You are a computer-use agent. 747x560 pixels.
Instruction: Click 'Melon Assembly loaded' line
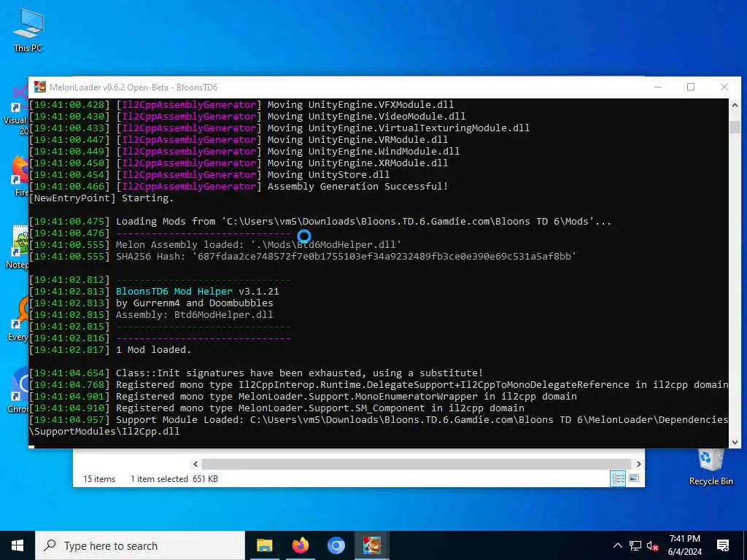click(x=258, y=245)
